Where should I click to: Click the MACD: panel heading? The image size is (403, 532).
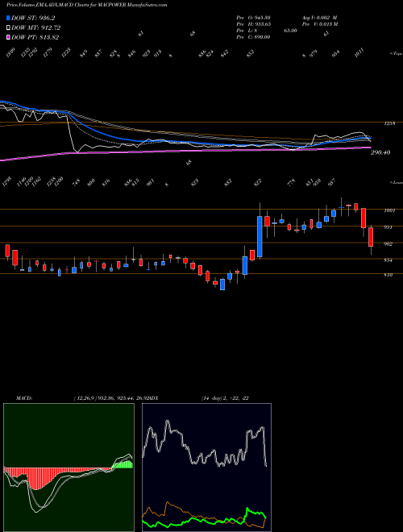tap(24, 398)
